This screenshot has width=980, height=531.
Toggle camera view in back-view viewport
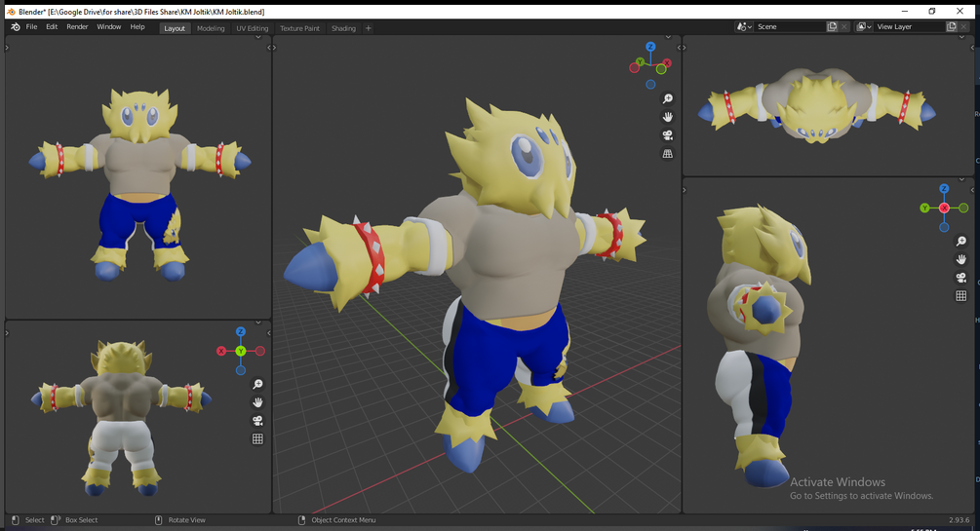[257, 421]
